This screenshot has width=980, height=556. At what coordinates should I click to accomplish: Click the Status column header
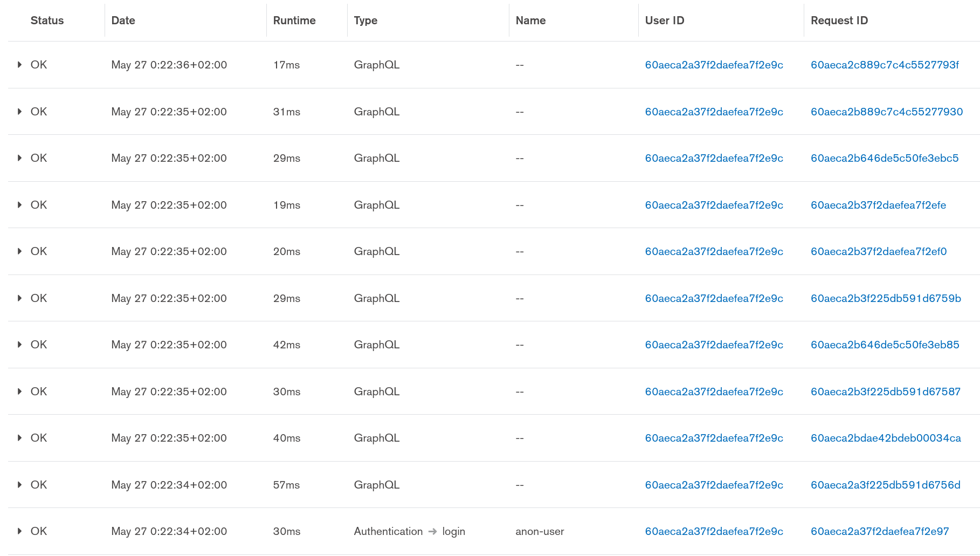(47, 20)
